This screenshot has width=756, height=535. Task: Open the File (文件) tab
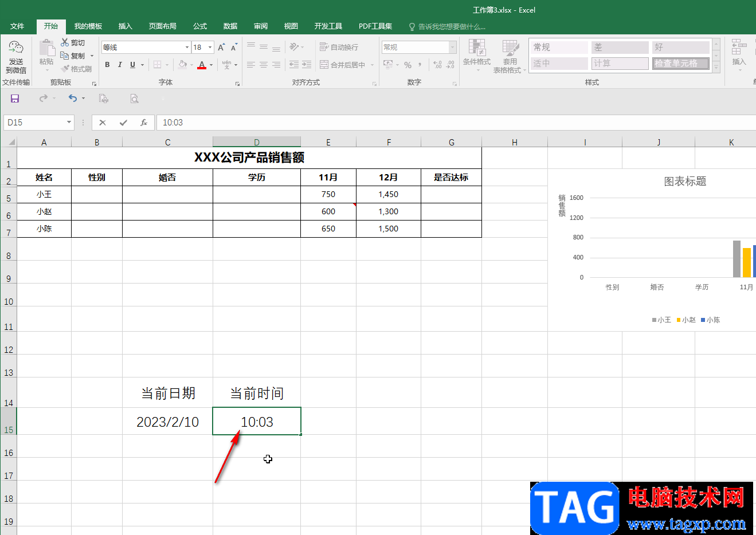click(x=17, y=26)
